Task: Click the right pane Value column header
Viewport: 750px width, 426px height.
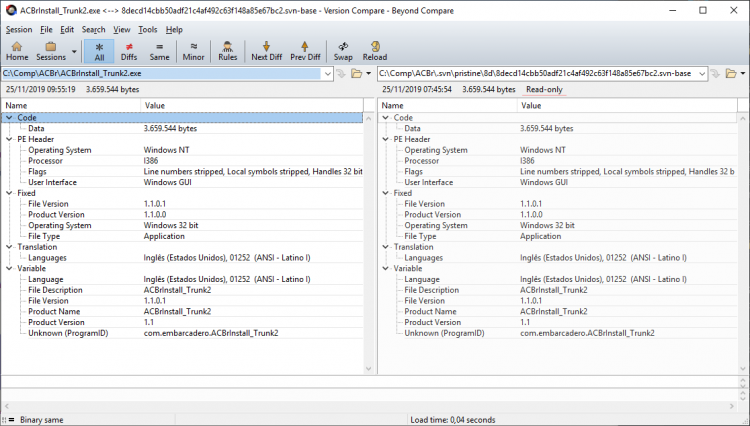Action: (x=627, y=106)
